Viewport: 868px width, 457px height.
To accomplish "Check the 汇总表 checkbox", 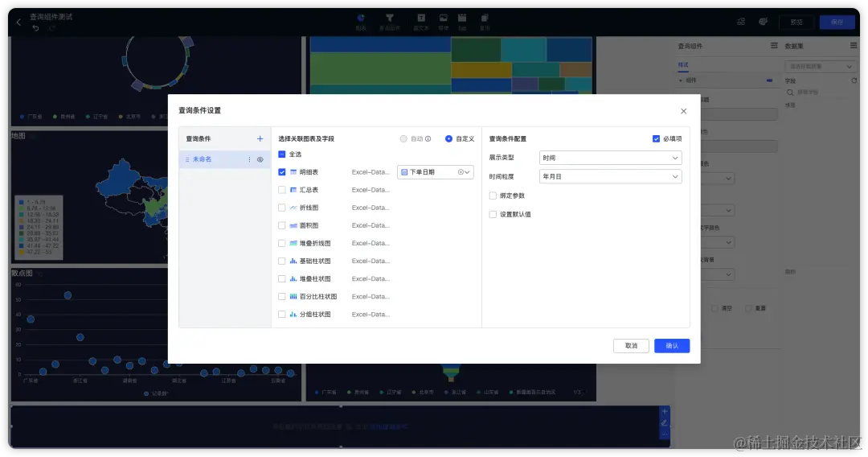I will [x=282, y=190].
